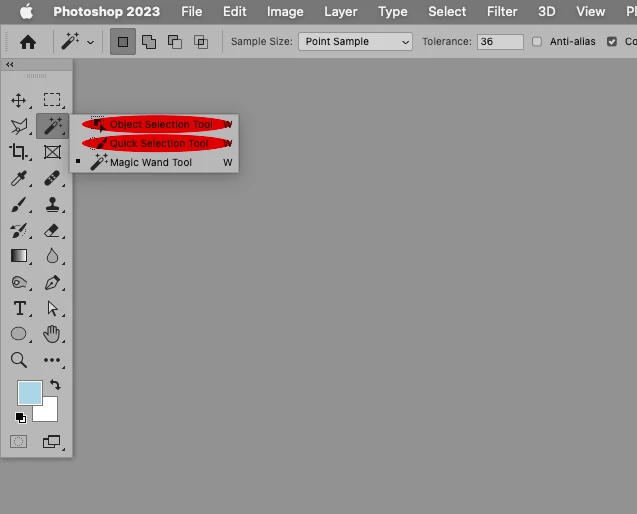Select the Hand tool
The image size is (637, 514).
tap(52, 334)
